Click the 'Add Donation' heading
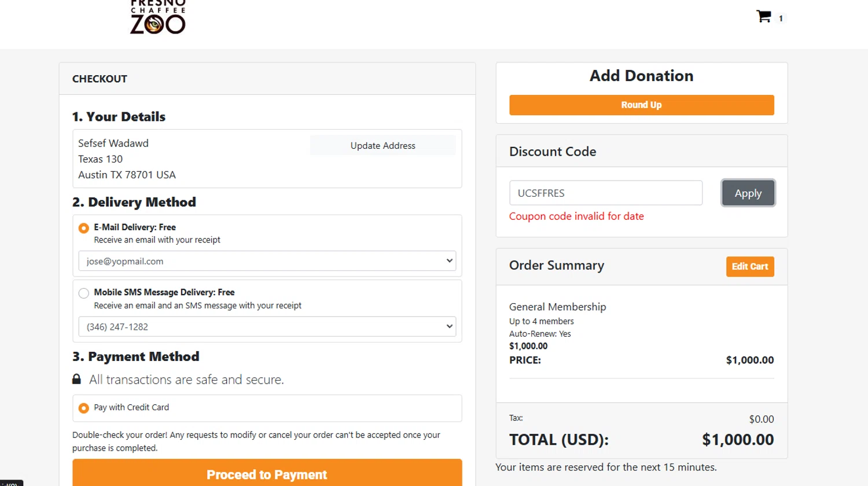The image size is (868, 486). (641, 76)
